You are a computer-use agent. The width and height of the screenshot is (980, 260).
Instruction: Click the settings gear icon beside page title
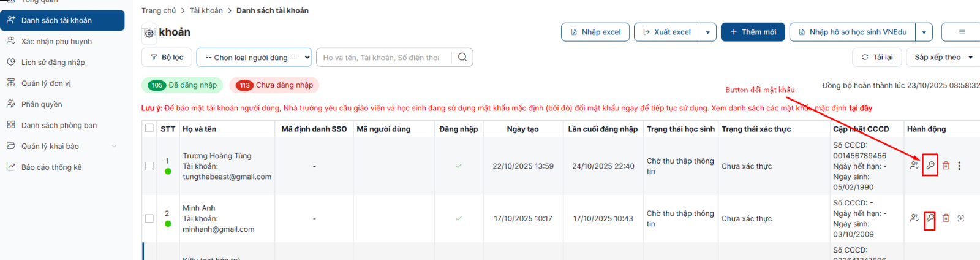[149, 33]
